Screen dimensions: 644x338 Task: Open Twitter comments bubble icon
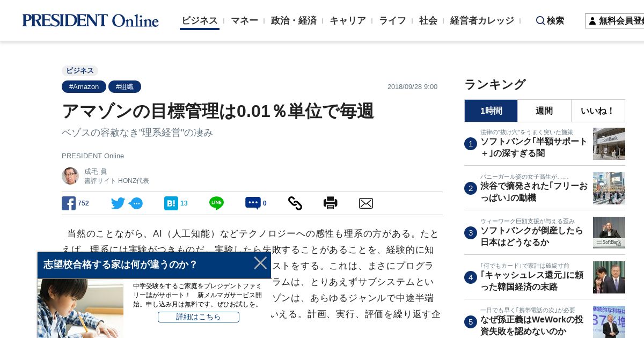[136, 203]
